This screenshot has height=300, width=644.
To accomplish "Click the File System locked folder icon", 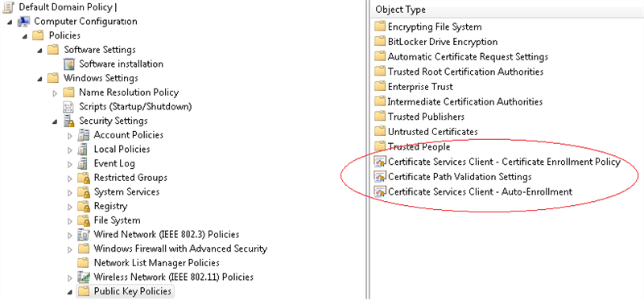I will (x=84, y=220).
